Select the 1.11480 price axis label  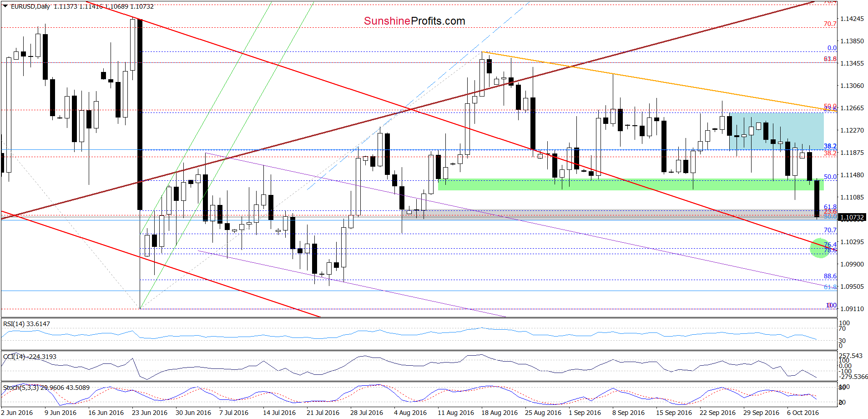pos(852,175)
